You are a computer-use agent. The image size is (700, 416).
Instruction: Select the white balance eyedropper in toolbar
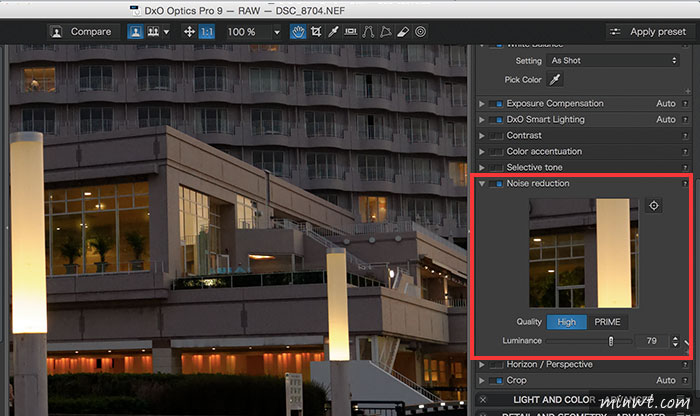click(333, 32)
